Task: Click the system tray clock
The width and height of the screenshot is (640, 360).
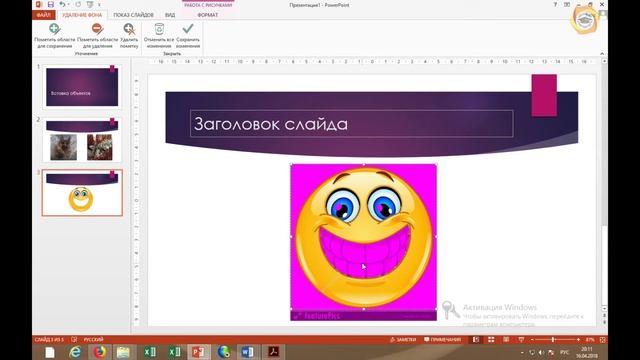Action: tap(587, 352)
